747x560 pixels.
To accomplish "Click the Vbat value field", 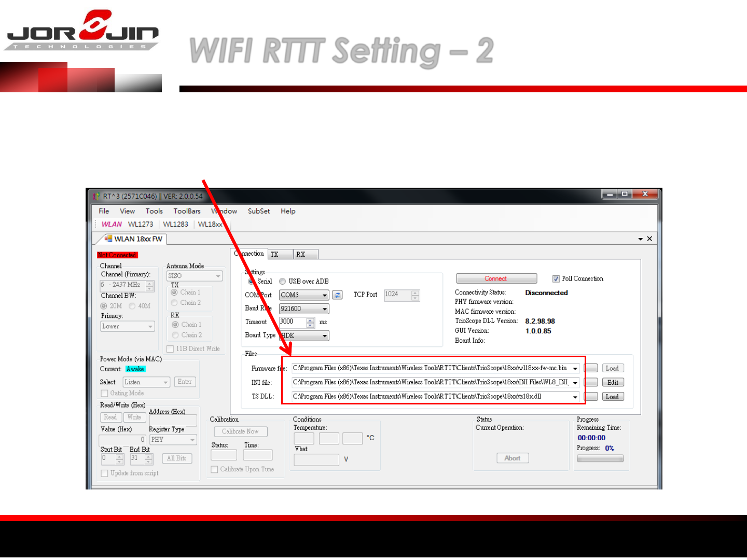I will [316, 459].
